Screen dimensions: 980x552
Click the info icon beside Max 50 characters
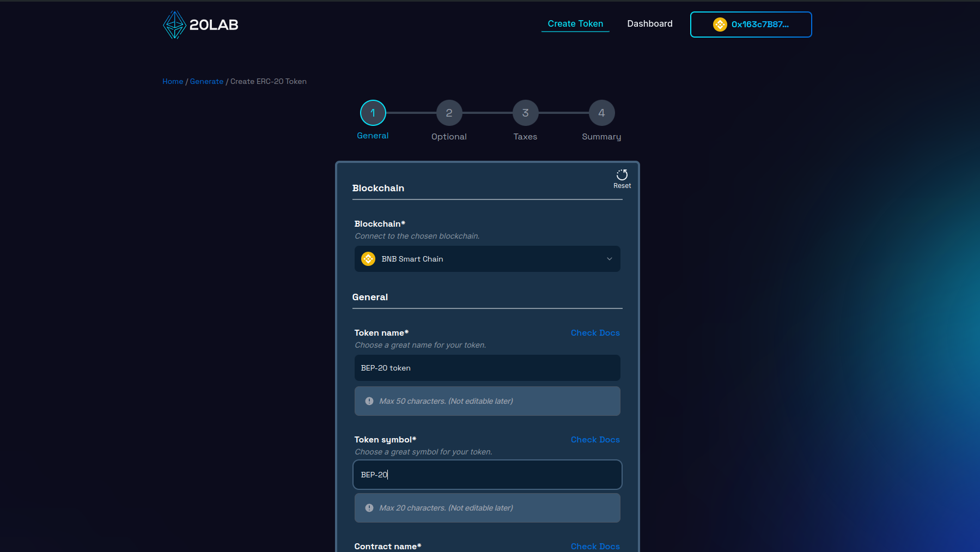click(369, 401)
